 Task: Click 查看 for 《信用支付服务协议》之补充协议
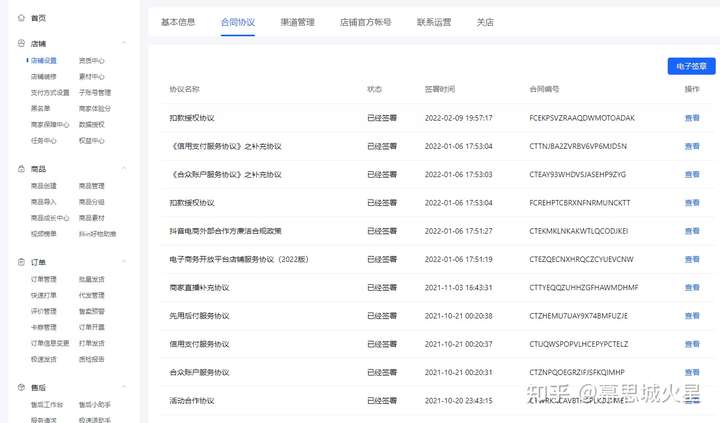tap(692, 146)
